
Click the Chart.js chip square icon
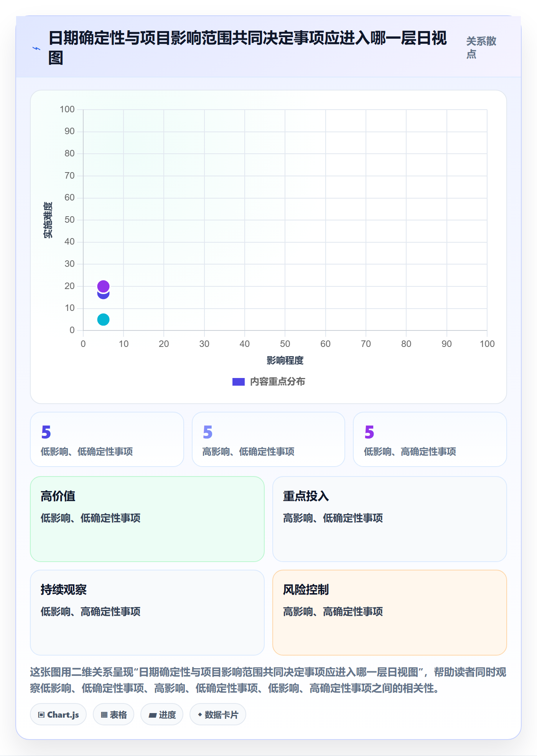[x=41, y=715]
